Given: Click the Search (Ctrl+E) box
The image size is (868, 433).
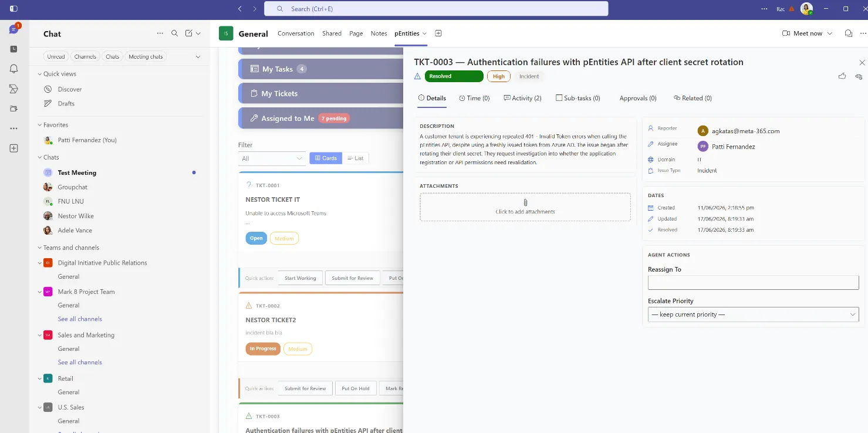Looking at the screenshot, I should [x=436, y=9].
